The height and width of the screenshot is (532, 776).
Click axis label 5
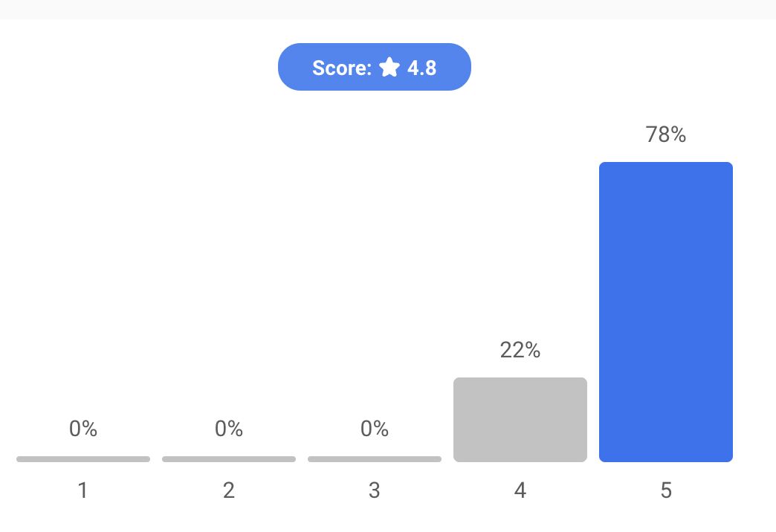(x=666, y=490)
